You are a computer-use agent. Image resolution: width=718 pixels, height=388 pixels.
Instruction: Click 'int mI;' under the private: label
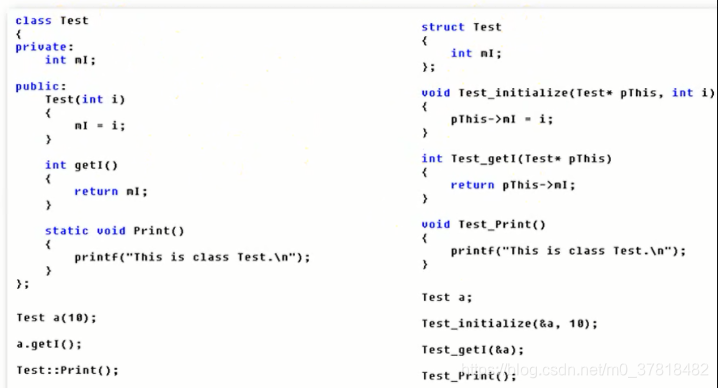71,60
